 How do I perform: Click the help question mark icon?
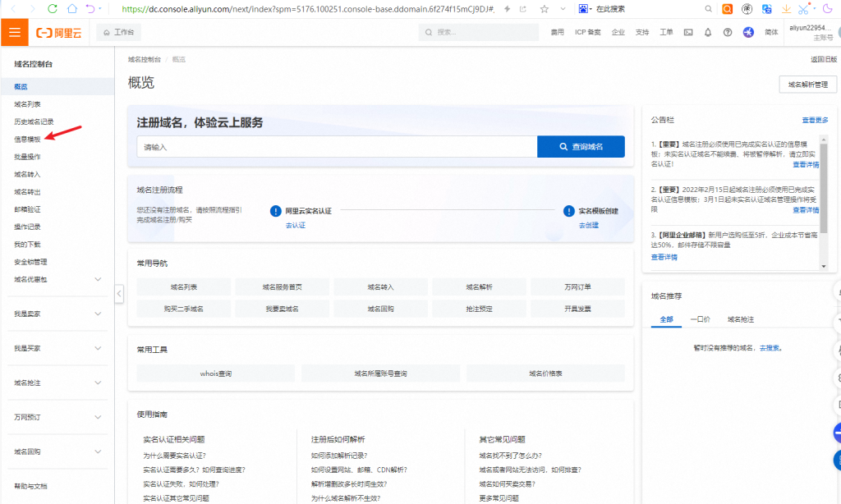point(728,33)
